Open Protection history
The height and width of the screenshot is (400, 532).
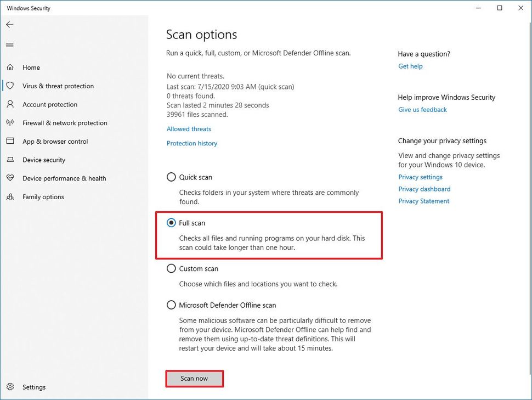pyautogui.click(x=191, y=143)
